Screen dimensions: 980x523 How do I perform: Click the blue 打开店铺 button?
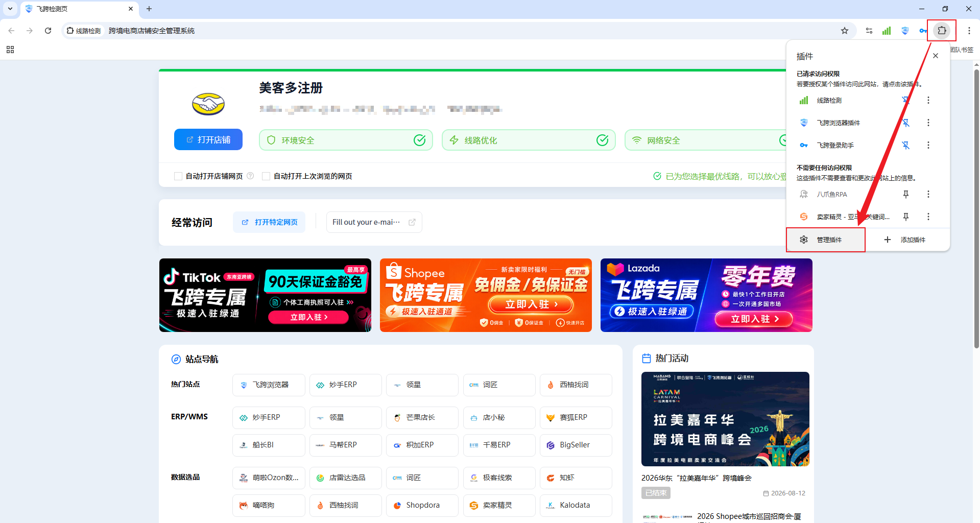[x=208, y=139]
